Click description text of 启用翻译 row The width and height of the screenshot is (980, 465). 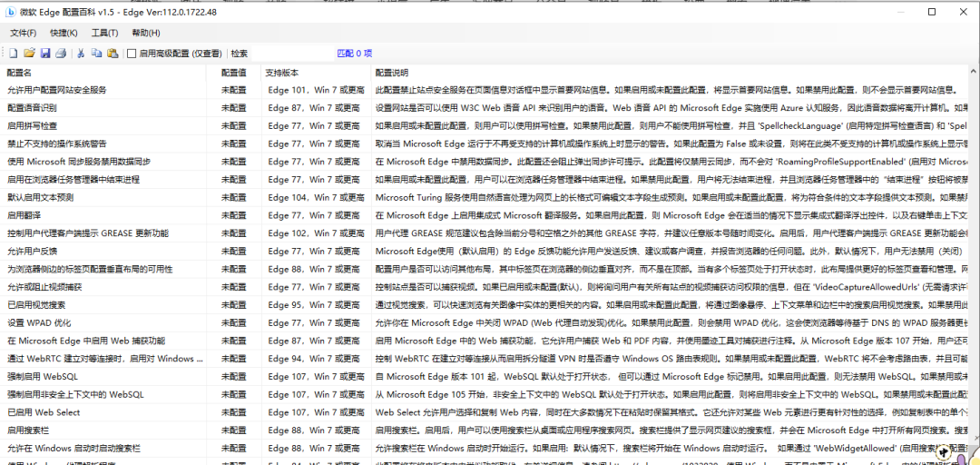(x=672, y=215)
